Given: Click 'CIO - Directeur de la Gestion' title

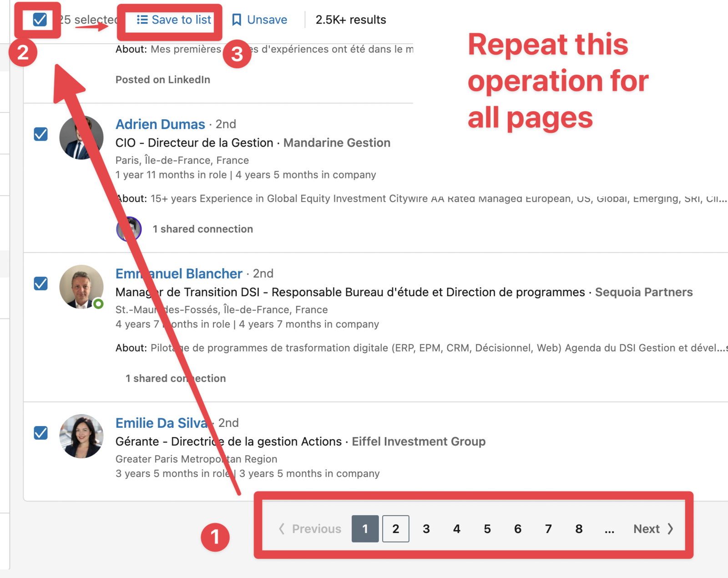Looking at the screenshot, I should pyautogui.click(x=194, y=143).
